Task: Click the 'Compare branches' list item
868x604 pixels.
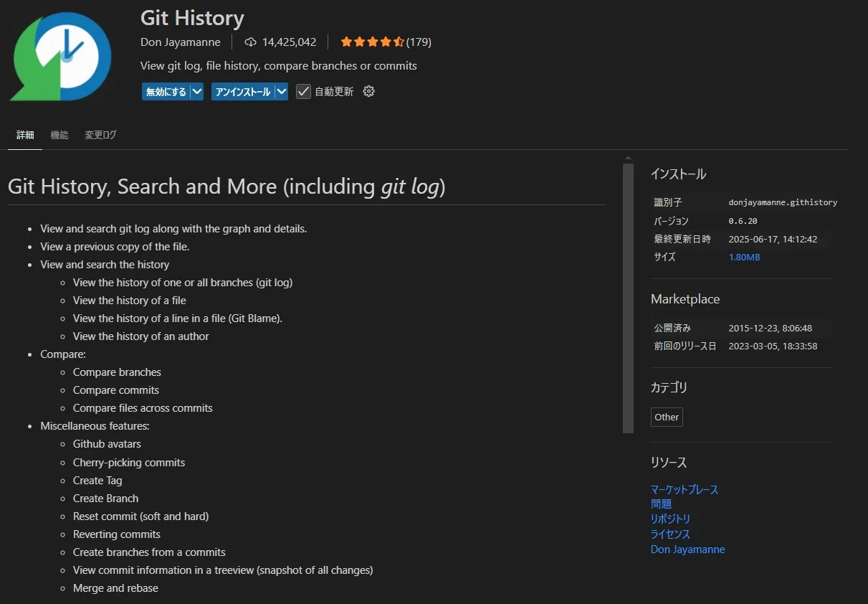Action: tap(117, 372)
